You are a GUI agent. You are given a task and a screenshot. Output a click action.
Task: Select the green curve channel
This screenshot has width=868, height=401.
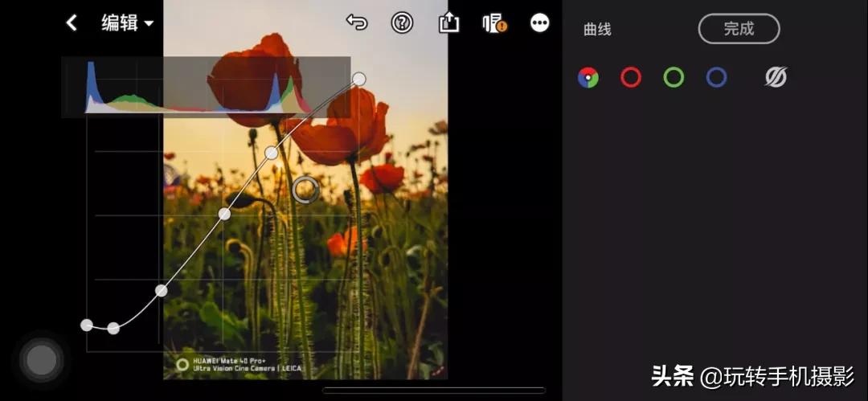point(674,77)
